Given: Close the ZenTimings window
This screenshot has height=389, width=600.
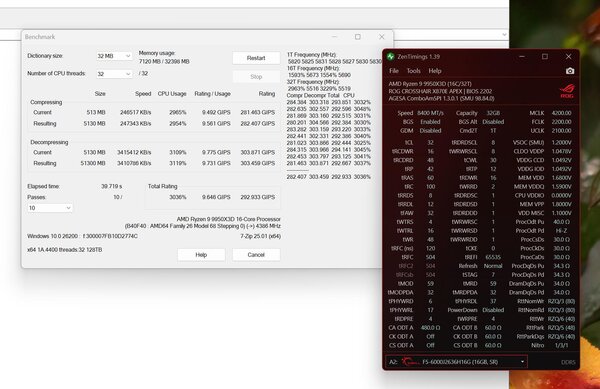Looking at the screenshot, I should coord(569,57).
